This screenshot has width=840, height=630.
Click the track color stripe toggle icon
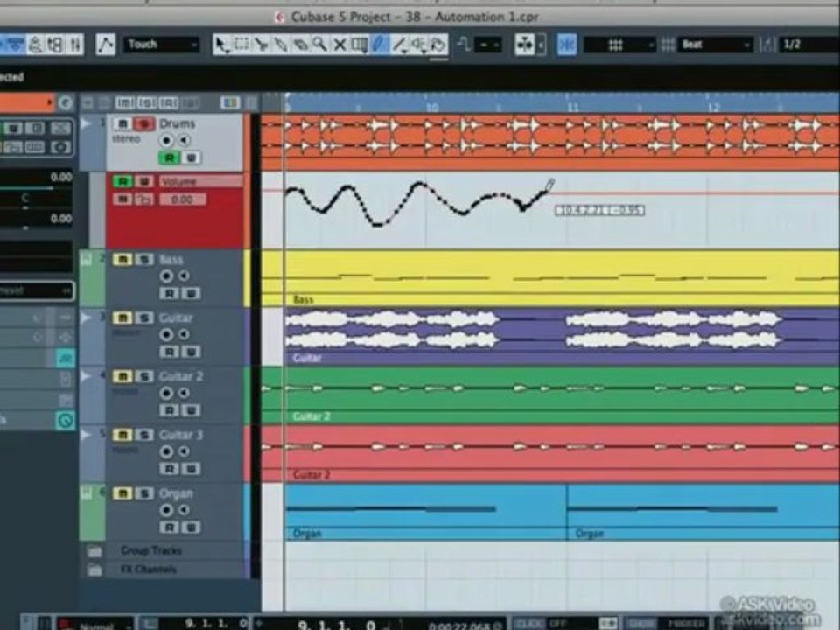pos(230,102)
